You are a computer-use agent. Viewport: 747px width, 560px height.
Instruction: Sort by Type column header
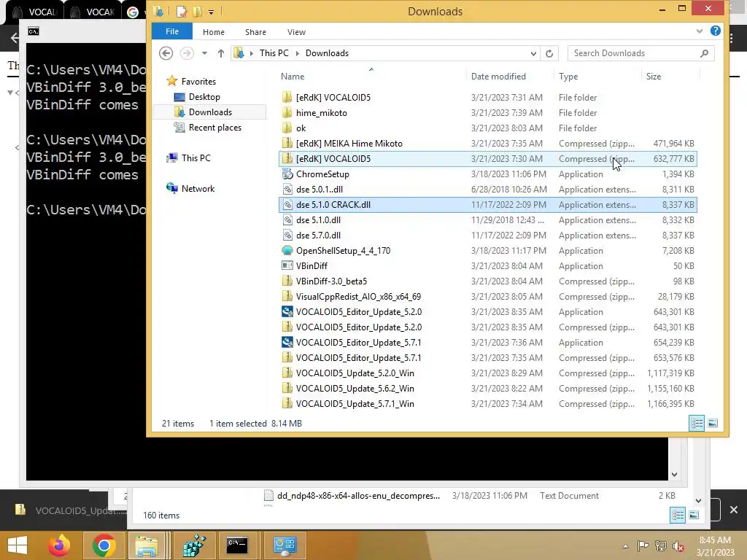568,76
